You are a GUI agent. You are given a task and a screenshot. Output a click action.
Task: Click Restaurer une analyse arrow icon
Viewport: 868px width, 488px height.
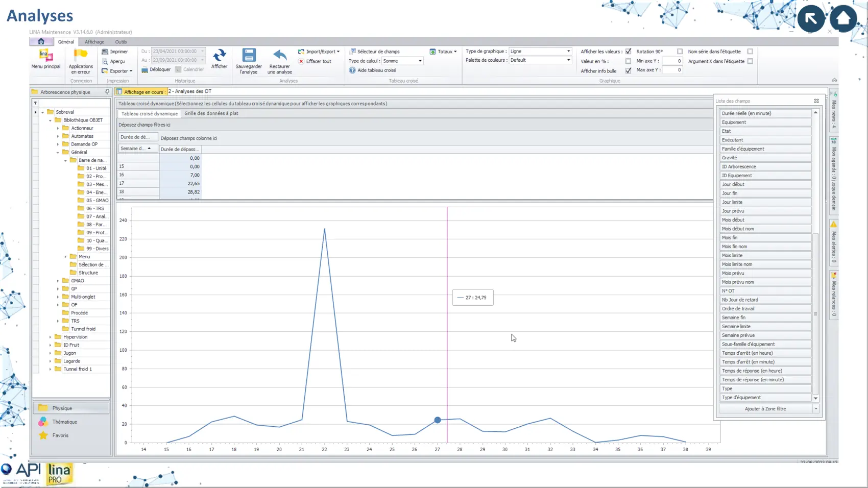click(x=279, y=55)
